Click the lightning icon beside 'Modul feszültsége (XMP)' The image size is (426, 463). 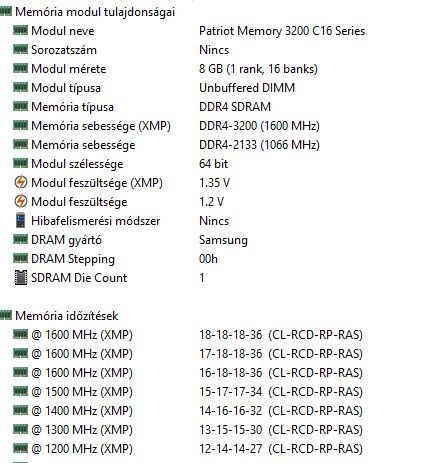[x=20, y=182]
